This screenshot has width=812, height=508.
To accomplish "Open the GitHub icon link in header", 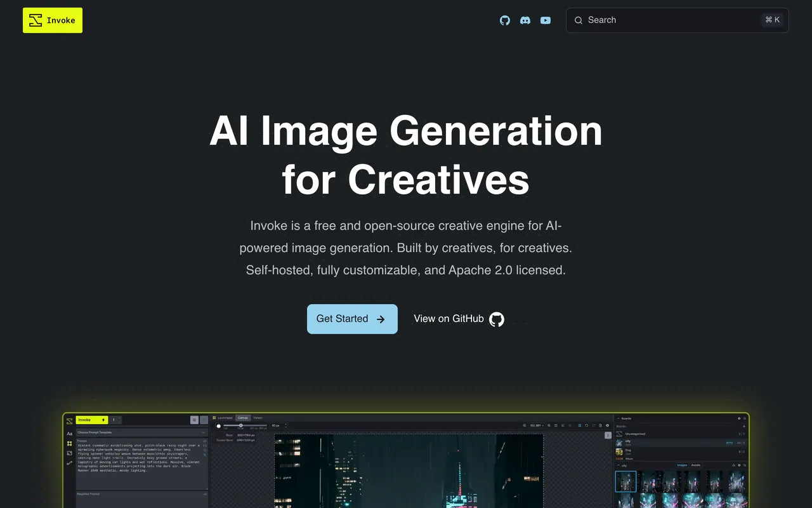I will (x=505, y=20).
